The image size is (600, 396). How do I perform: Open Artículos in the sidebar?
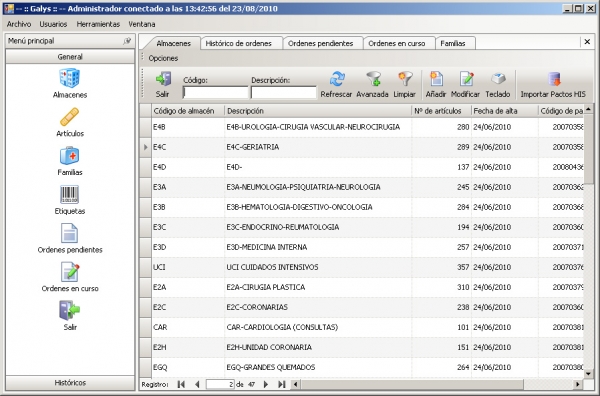point(70,122)
